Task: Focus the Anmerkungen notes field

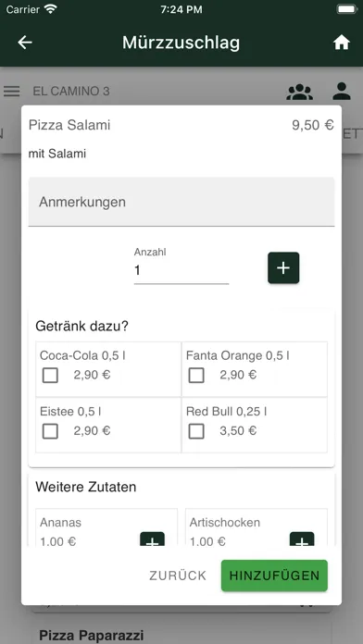Action: click(x=181, y=202)
